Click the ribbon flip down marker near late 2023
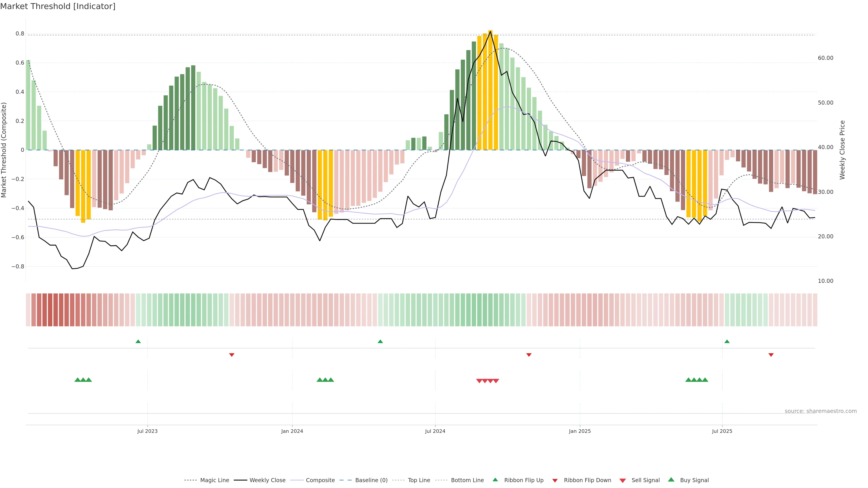Image resolution: width=868 pixels, height=488 pixels. point(231,355)
